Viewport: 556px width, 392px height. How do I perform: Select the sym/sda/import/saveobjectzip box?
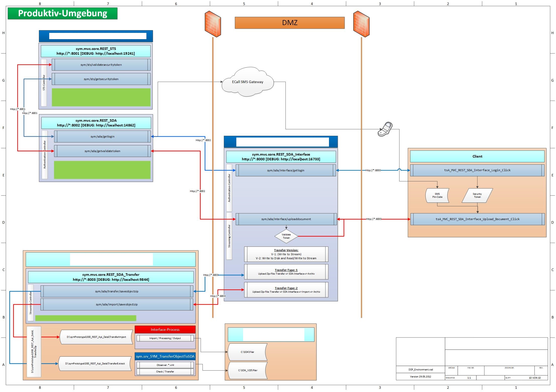point(117,304)
